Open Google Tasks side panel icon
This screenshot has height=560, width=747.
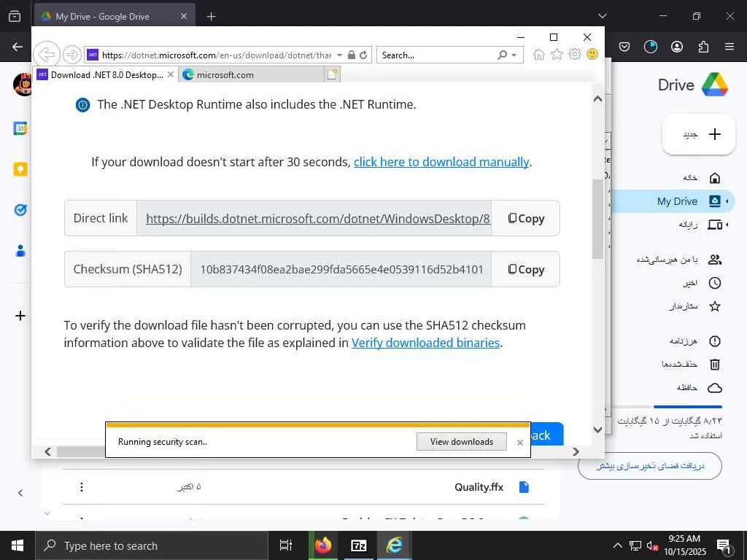pyautogui.click(x=20, y=209)
